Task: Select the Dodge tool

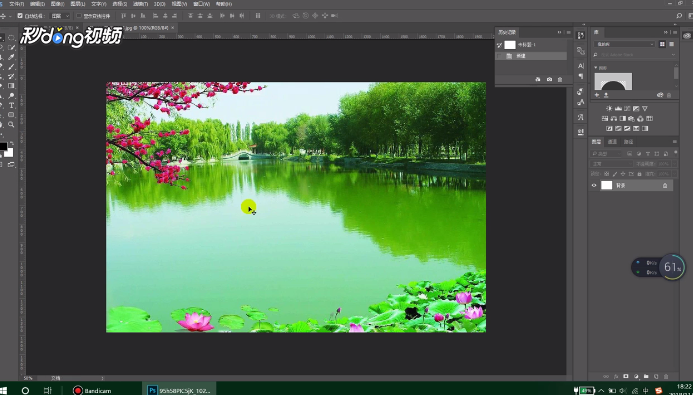Action: pos(11,95)
